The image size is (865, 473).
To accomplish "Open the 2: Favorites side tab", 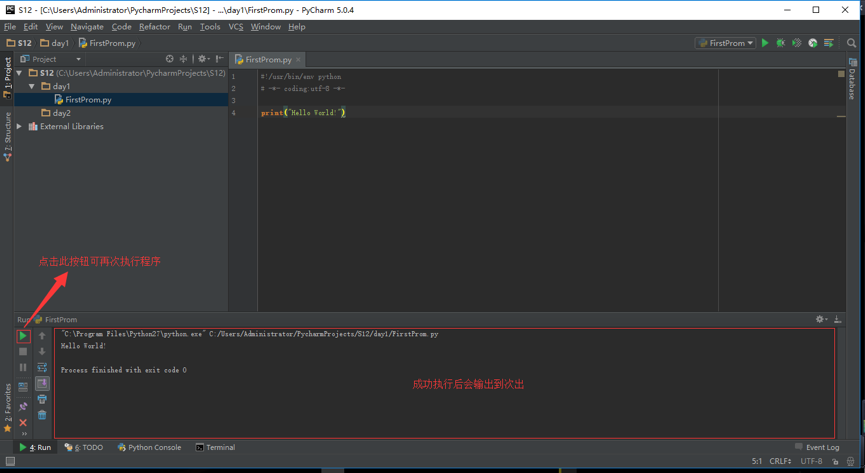I will 7,407.
